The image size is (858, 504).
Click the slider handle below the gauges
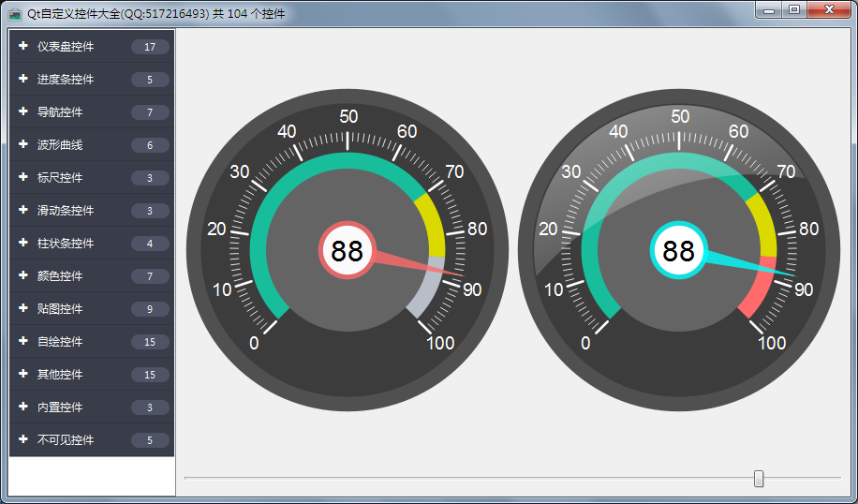click(759, 479)
